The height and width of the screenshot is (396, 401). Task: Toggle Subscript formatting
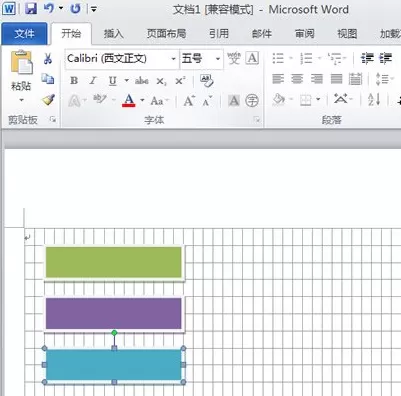point(161,81)
